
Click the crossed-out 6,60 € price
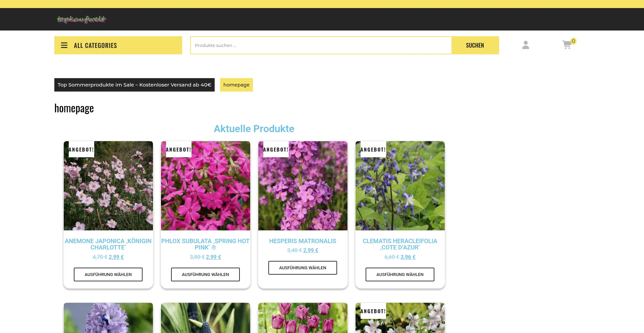(392, 257)
